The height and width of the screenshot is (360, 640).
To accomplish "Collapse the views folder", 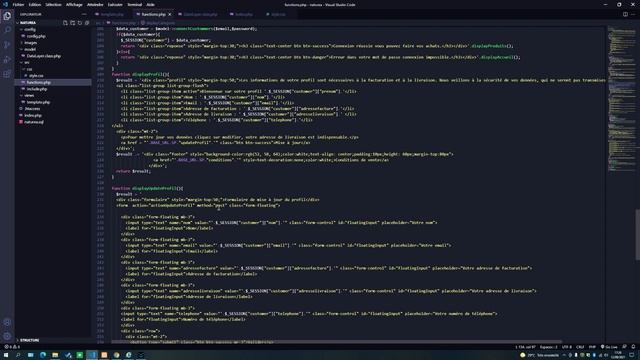I will click(29, 96).
